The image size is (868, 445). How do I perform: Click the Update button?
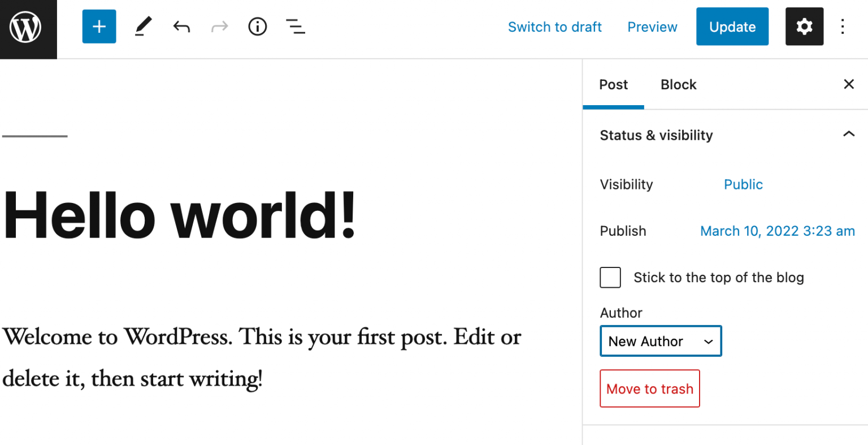[732, 26]
